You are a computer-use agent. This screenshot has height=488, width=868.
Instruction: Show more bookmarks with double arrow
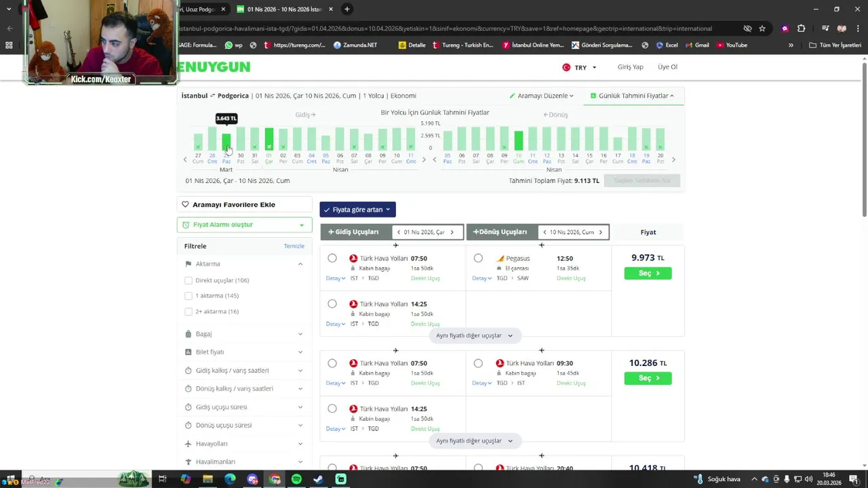click(791, 45)
